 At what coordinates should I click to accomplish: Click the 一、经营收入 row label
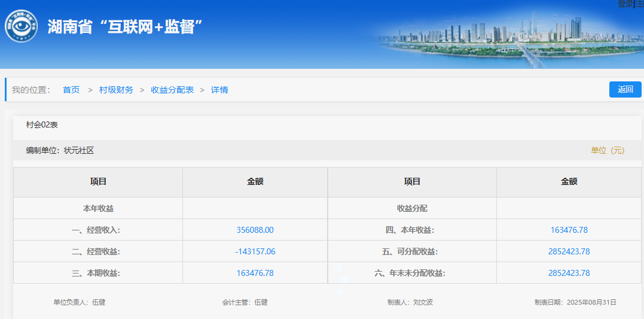98,230
